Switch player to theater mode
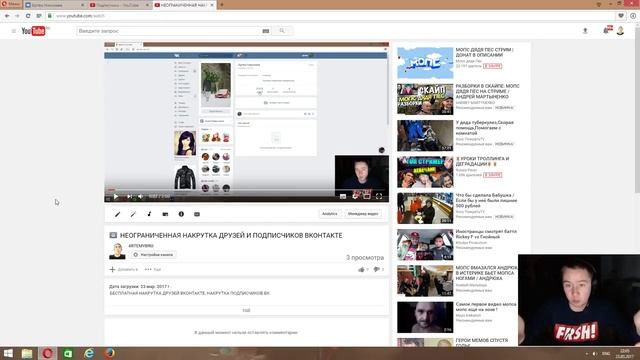Image resolution: width=640 pixels, height=360 pixels. pos(367,197)
